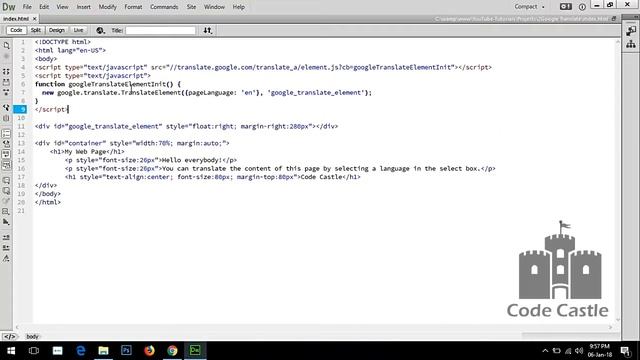640x360 pixels.
Task: Open the Edit menu
Action: 44,7
